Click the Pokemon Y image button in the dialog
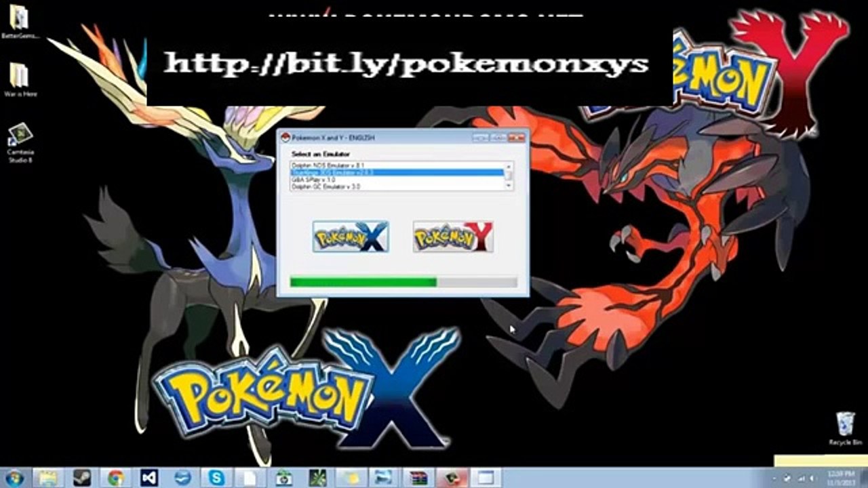868x488 pixels. pyautogui.click(x=453, y=237)
